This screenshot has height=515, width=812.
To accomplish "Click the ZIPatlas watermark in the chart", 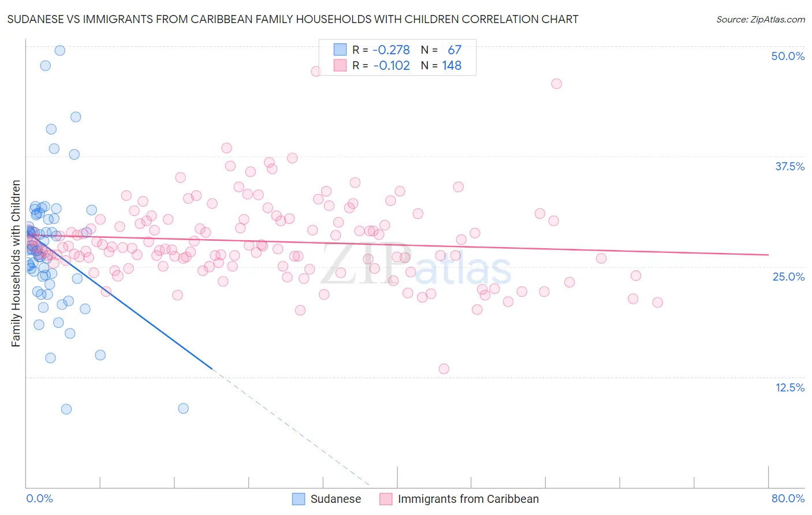I will [x=416, y=264].
